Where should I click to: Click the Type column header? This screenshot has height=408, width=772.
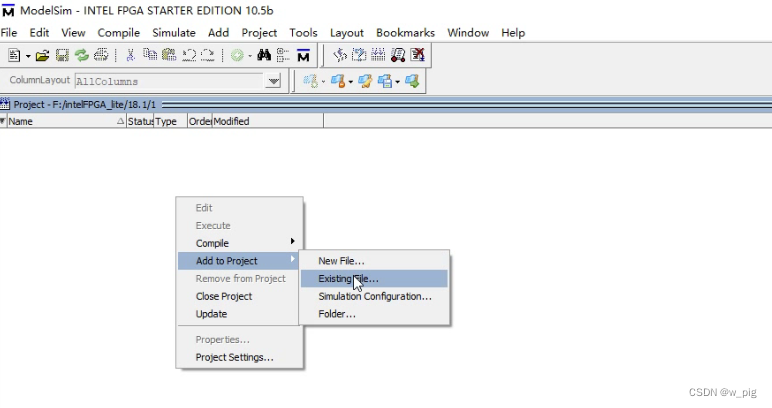coord(170,121)
